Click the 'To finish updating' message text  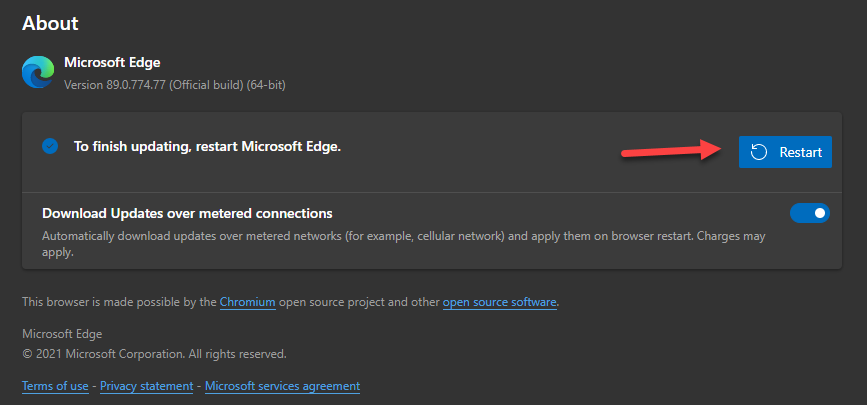[207, 147]
